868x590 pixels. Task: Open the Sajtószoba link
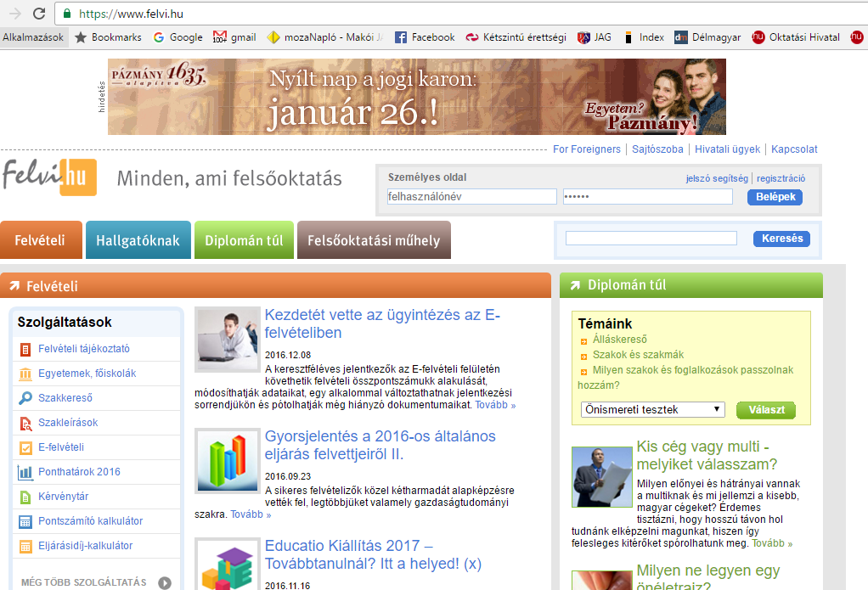(657, 149)
